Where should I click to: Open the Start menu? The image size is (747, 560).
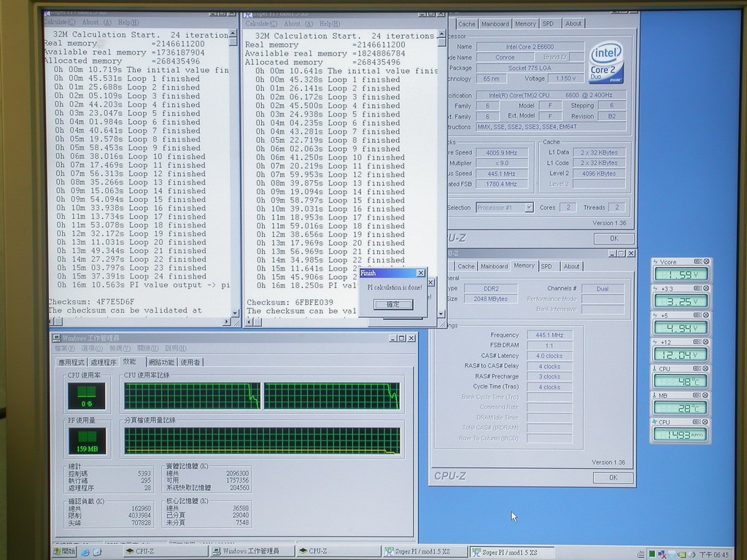(x=64, y=552)
